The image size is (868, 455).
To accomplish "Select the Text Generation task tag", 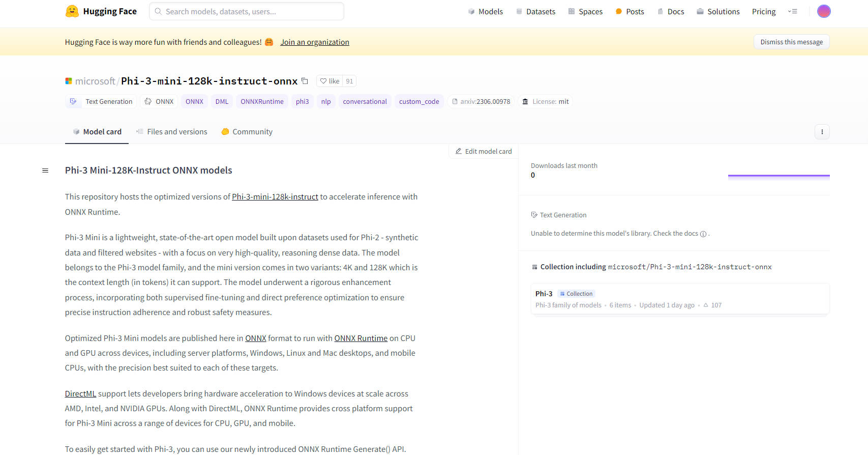I will point(102,102).
